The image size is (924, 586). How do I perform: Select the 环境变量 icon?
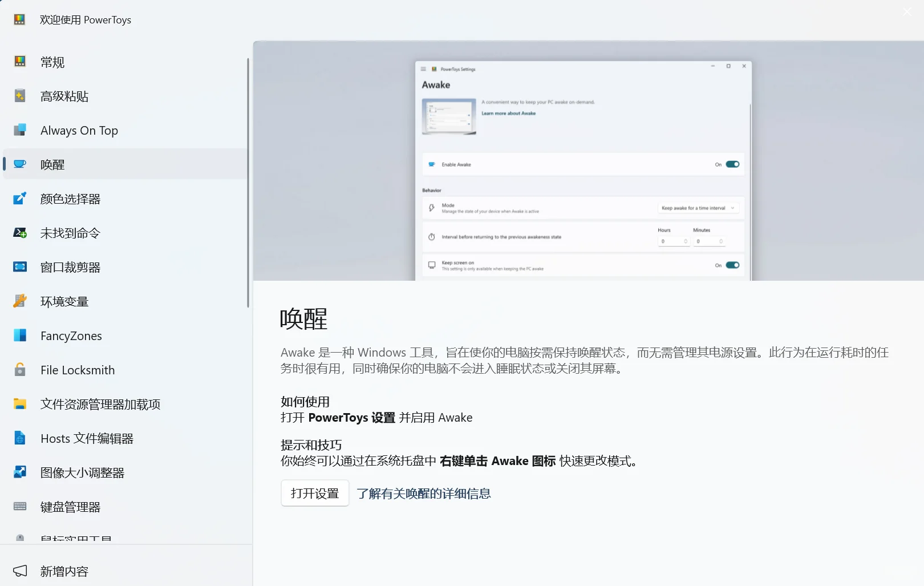point(20,301)
